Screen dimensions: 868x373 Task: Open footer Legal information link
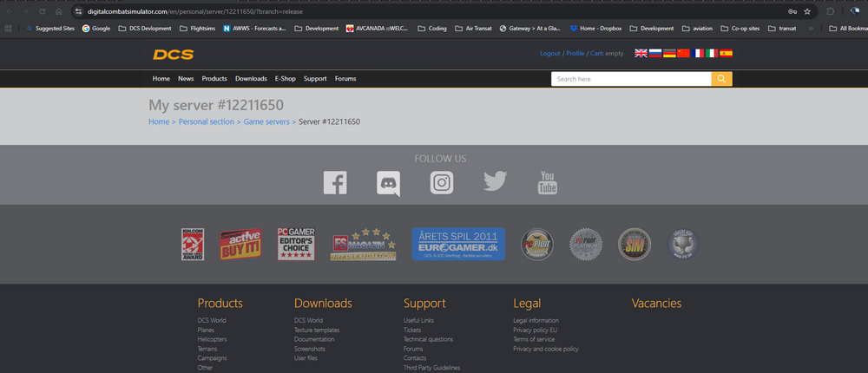pos(536,320)
